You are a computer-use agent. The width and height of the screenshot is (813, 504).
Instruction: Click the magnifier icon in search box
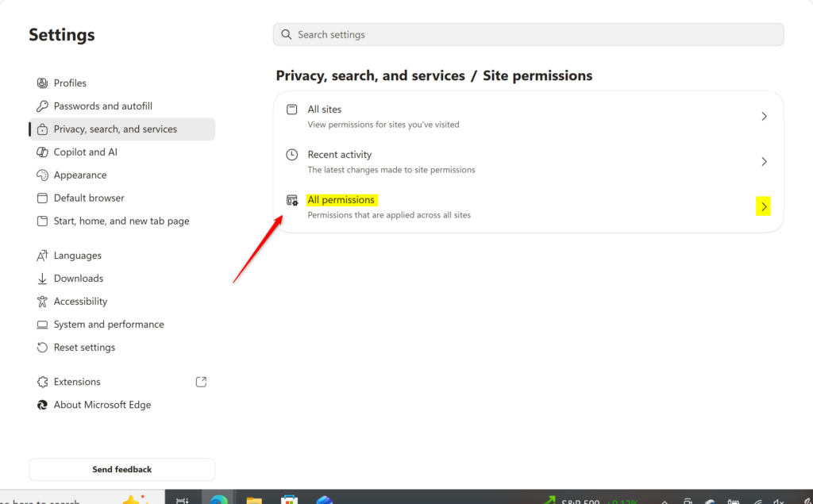coord(286,35)
